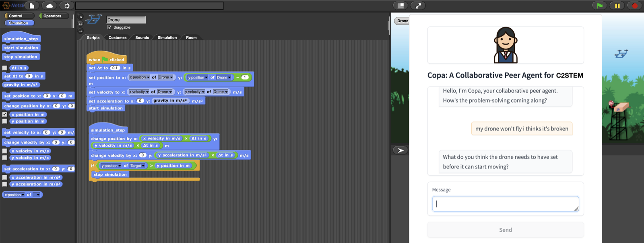Focus the Message text box

(506, 204)
